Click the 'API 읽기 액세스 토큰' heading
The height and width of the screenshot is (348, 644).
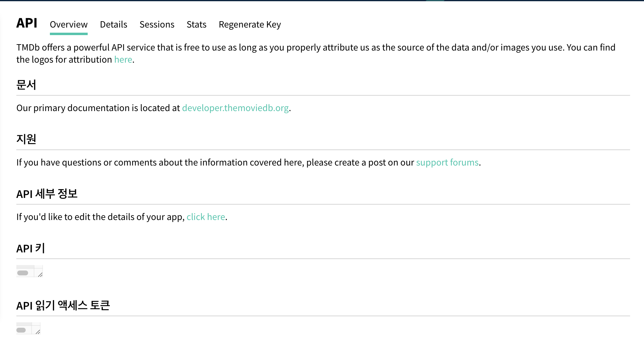(x=63, y=305)
